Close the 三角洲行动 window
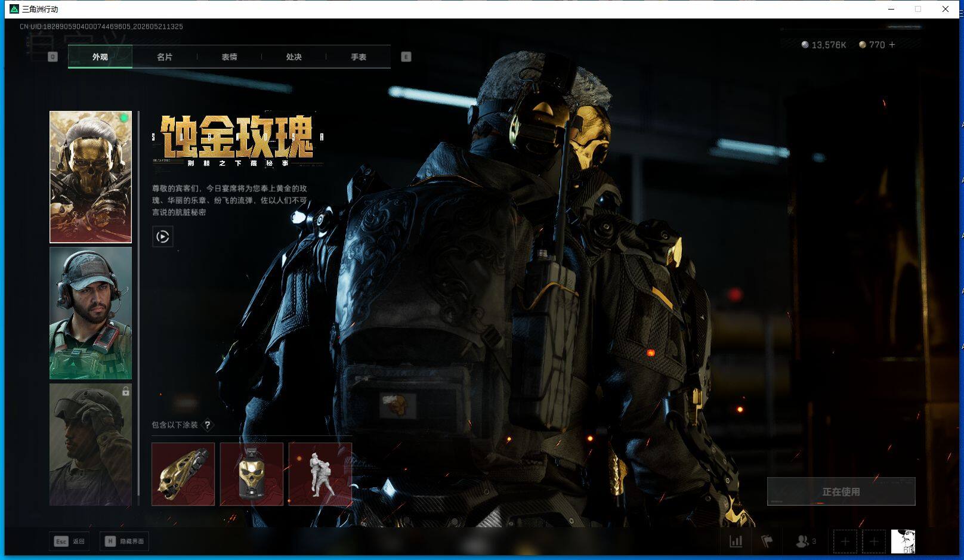The image size is (964, 560). pyautogui.click(x=946, y=9)
